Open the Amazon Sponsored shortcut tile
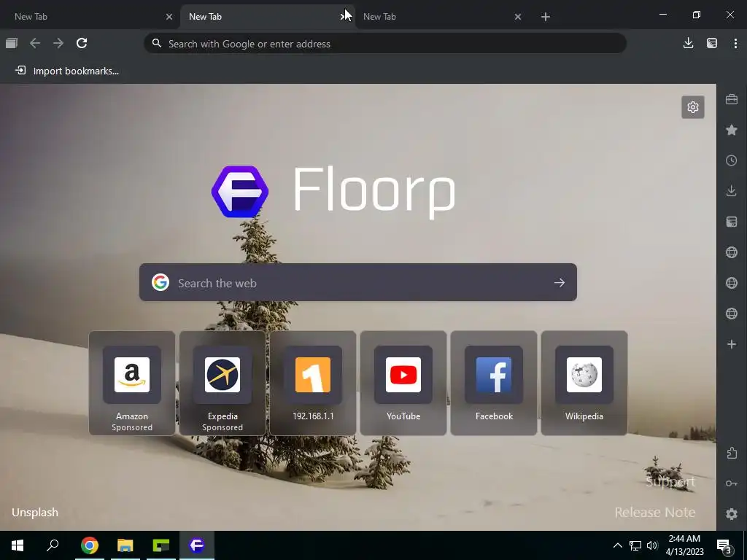The height and width of the screenshot is (560, 747). tap(132, 383)
